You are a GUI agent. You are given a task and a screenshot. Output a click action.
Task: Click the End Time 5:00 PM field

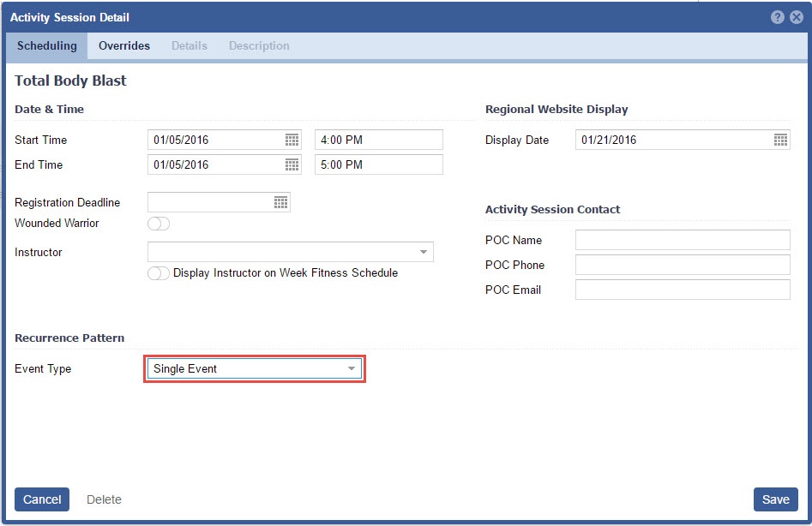coord(378,164)
